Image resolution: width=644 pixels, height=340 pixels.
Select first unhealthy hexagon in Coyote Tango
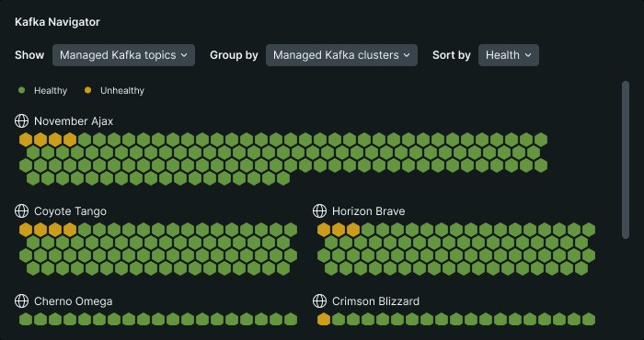[26, 230]
